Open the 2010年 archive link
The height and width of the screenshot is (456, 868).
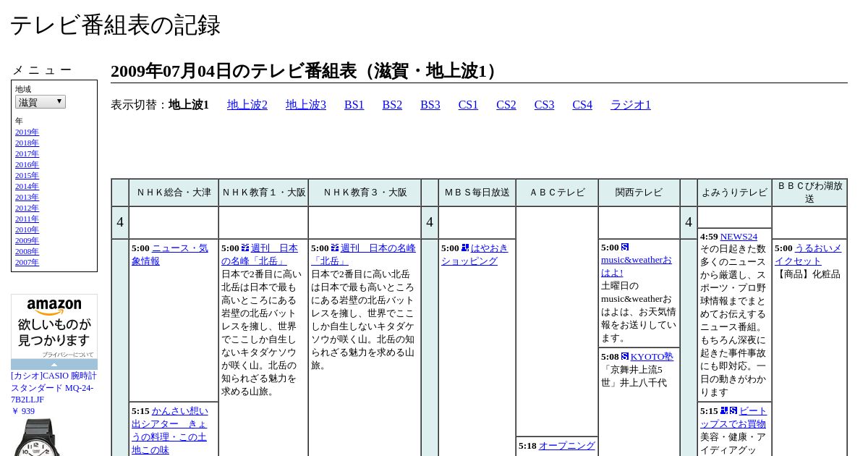pyautogui.click(x=27, y=229)
